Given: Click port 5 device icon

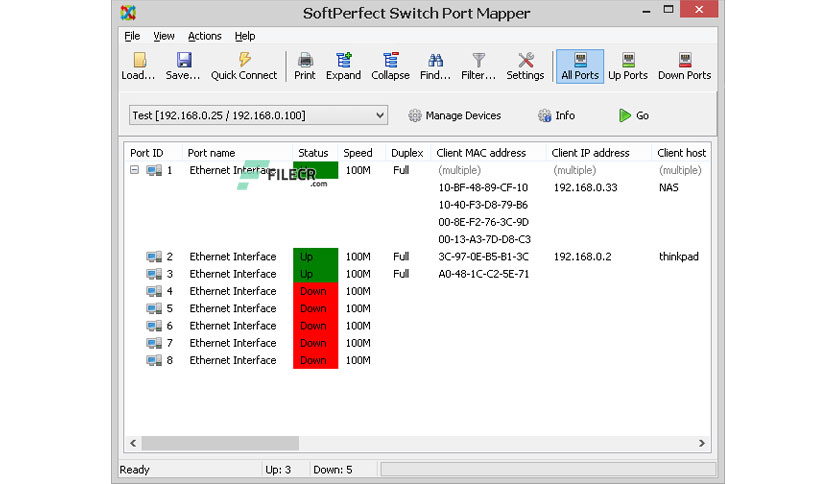Looking at the screenshot, I should (154, 309).
